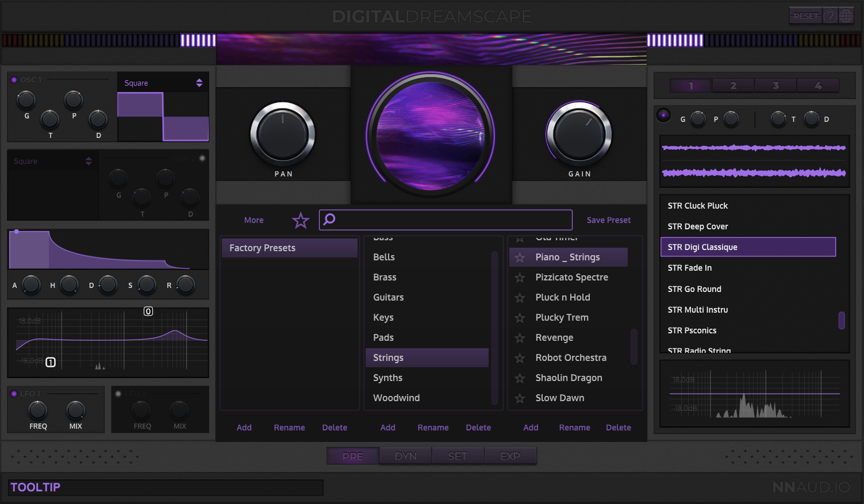Switch to the SET tab
This screenshot has height=504, width=864.
[x=458, y=456]
